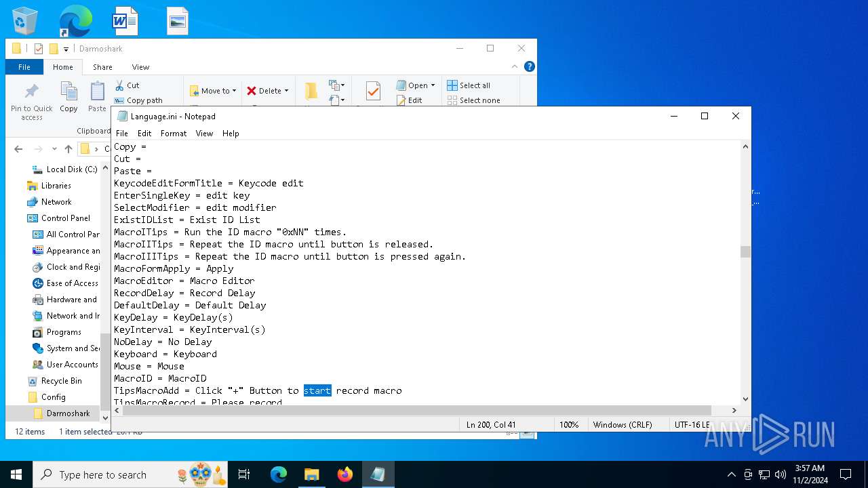Screen dimensions: 868x488
Task: Click new folder icon in Explorer title bar
Action: (x=54, y=49)
